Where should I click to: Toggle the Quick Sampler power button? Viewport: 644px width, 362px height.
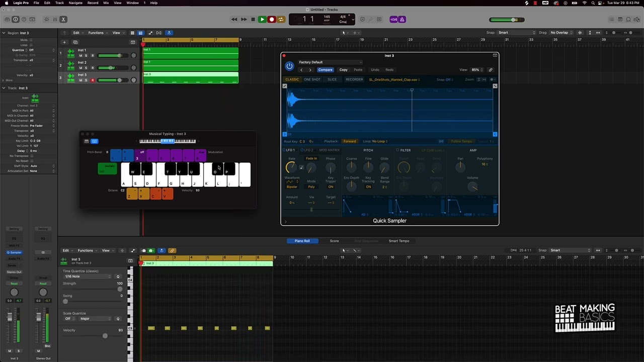[289, 66]
